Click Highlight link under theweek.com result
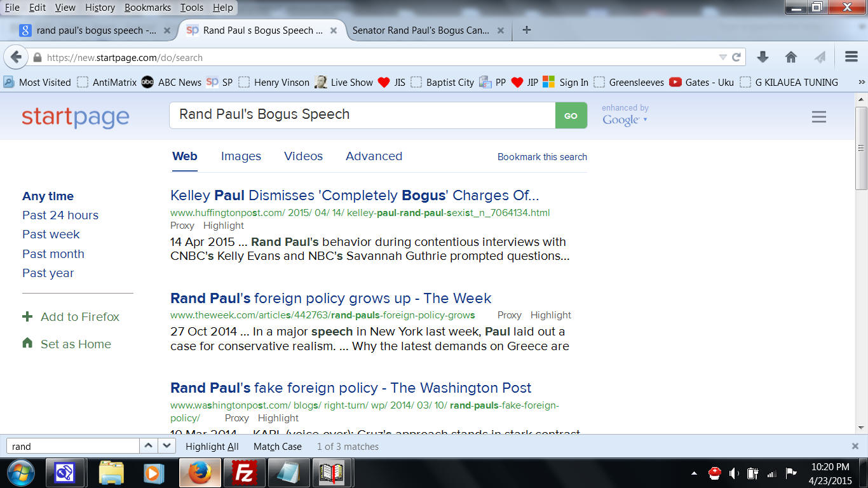 coord(551,315)
